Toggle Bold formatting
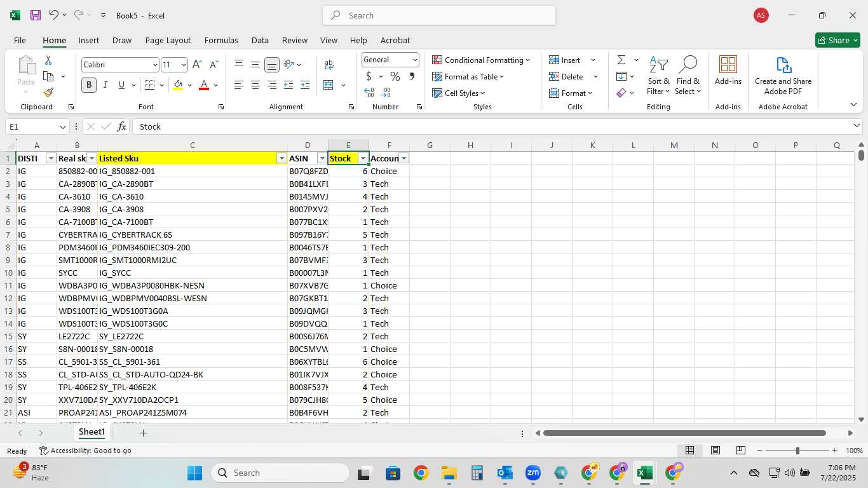Viewport: 868px width, 488px height. pyautogui.click(x=89, y=85)
